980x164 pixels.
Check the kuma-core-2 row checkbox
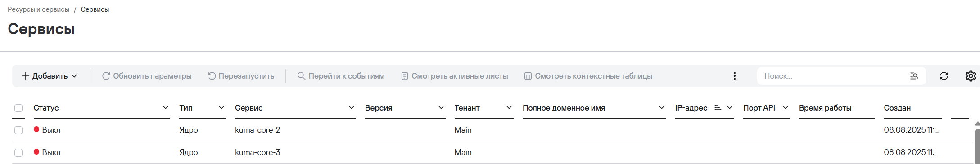[18, 130]
